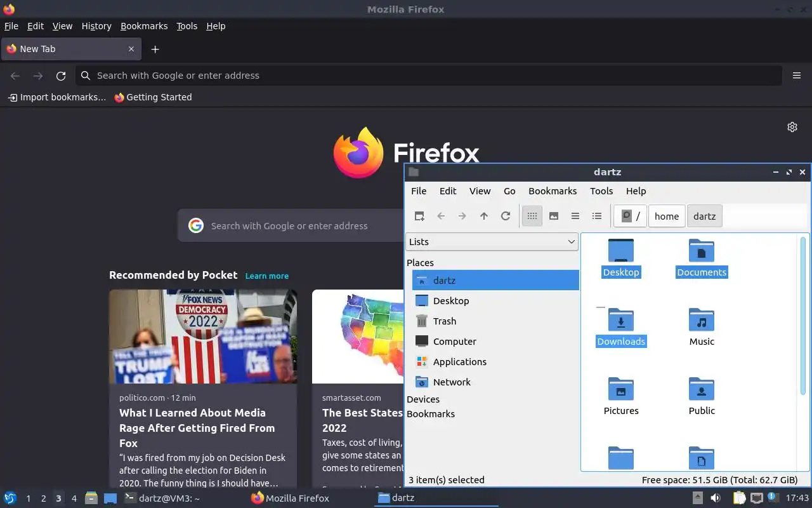This screenshot has height=508, width=812.
Task: Open 'What I Learned About Media Rage' headline
Action: coord(197,428)
